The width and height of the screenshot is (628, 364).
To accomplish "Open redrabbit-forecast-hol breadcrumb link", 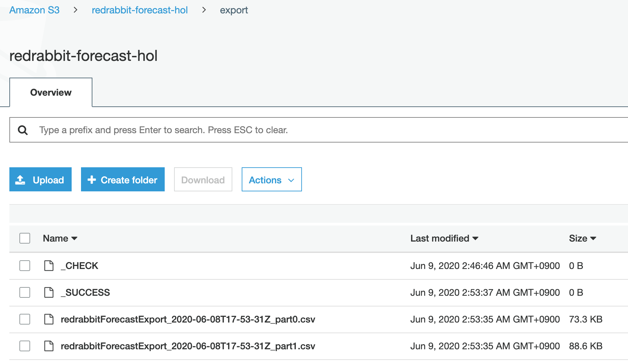I will click(140, 10).
